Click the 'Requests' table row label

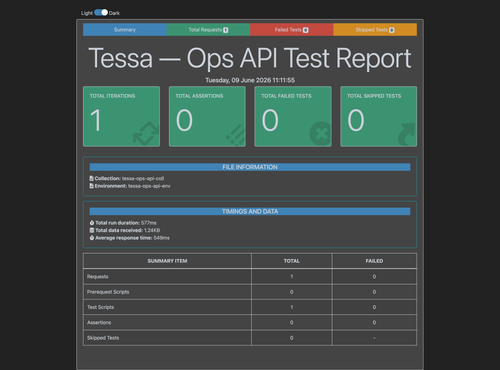(97, 277)
